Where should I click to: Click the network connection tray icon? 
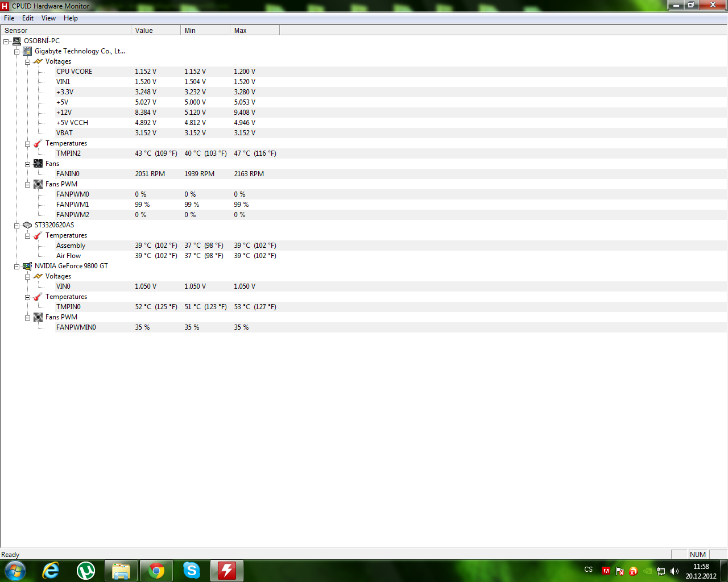pyautogui.click(x=661, y=571)
